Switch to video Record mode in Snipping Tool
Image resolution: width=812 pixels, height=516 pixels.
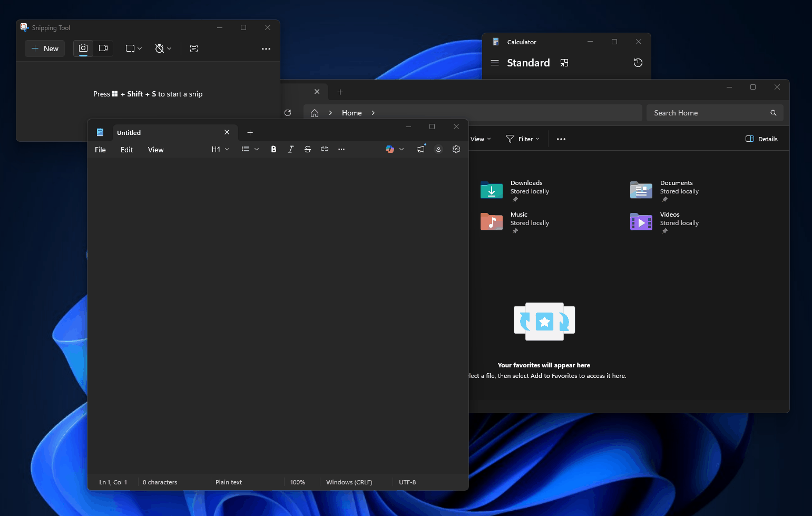[x=103, y=48]
